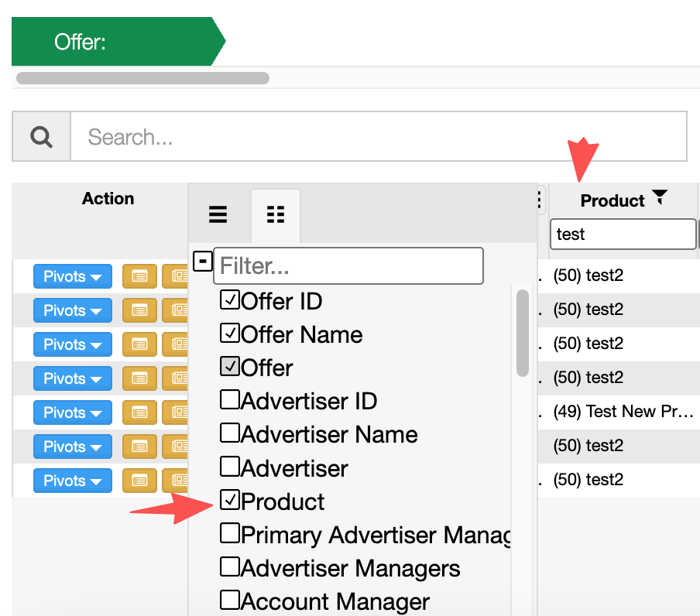
Task: Open Pivots dropdown in sixth row
Action: 72,447
